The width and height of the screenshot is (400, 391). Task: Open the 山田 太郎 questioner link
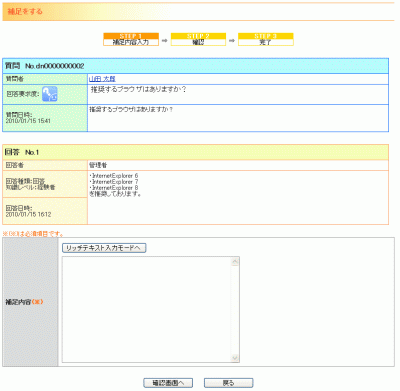[102, 79]
